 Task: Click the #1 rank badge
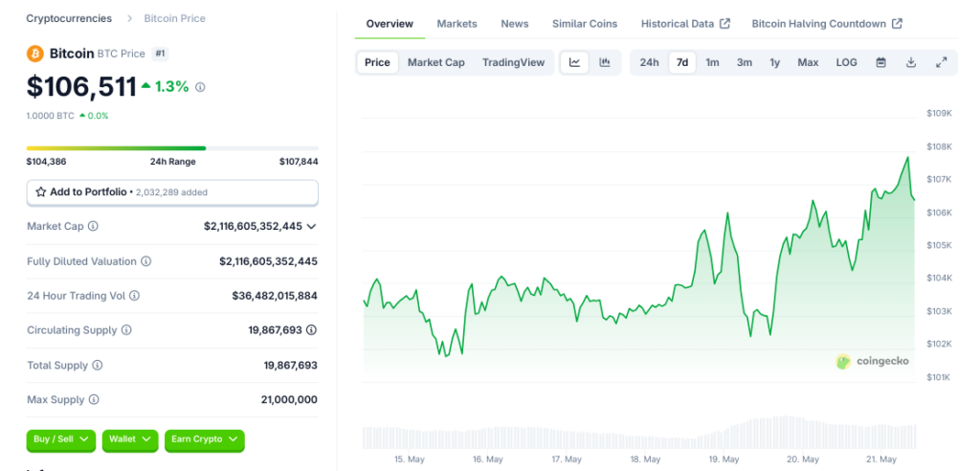(160, 54)
